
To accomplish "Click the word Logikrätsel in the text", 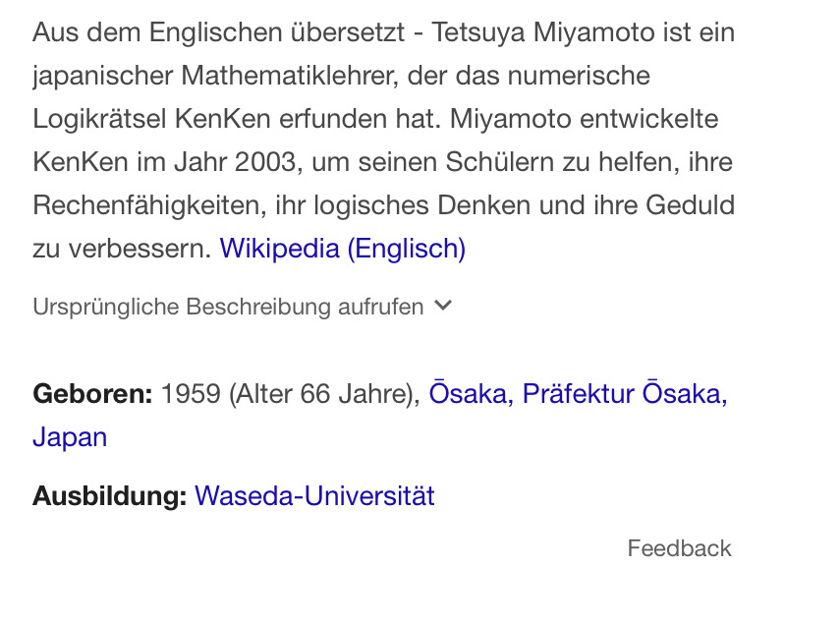I will pos(99,119).
